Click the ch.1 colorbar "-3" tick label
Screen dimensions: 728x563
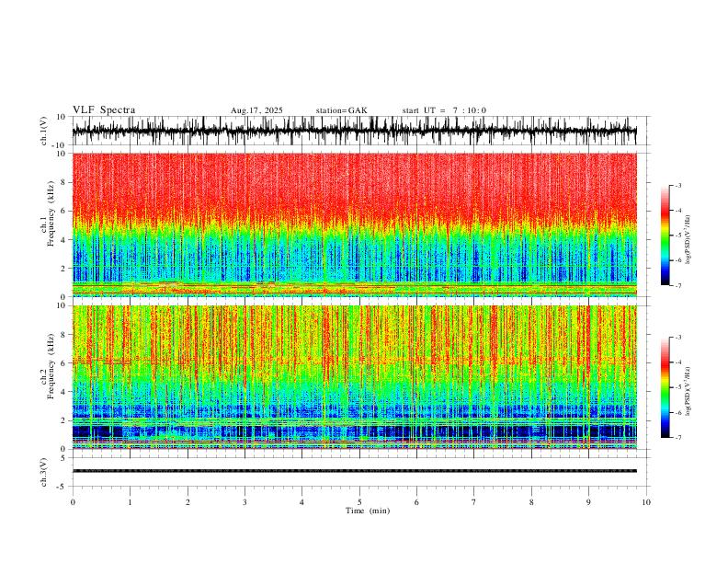tap(677, 185)
